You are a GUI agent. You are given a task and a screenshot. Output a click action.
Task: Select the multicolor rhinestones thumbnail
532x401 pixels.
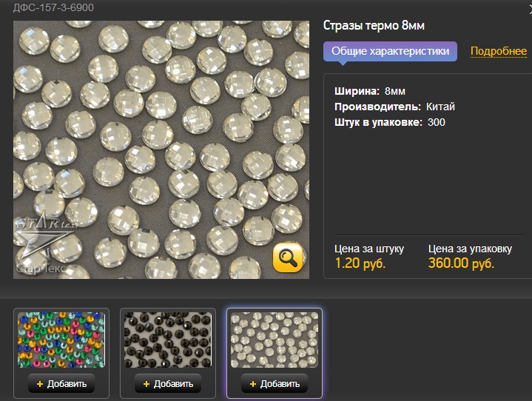point(61,340)
